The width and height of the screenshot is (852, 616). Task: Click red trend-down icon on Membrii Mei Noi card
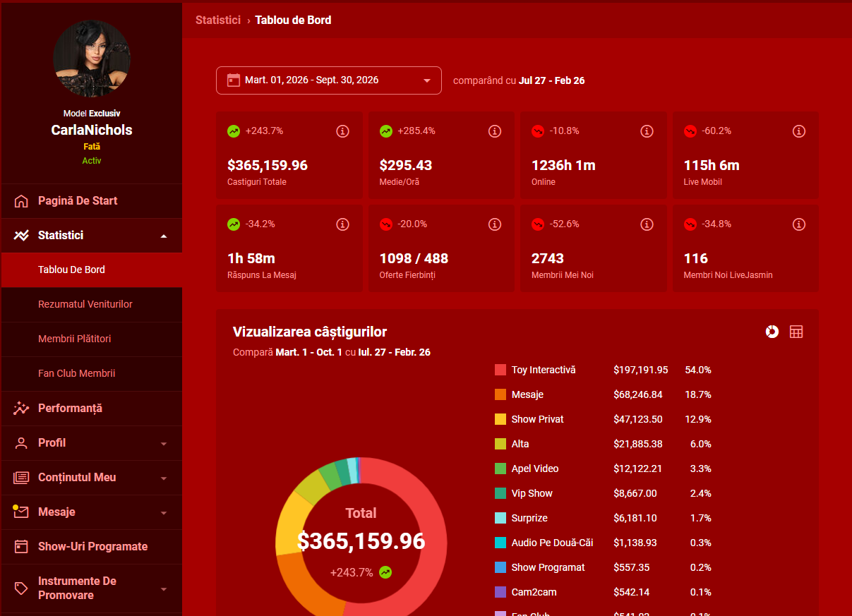[538, 224]
